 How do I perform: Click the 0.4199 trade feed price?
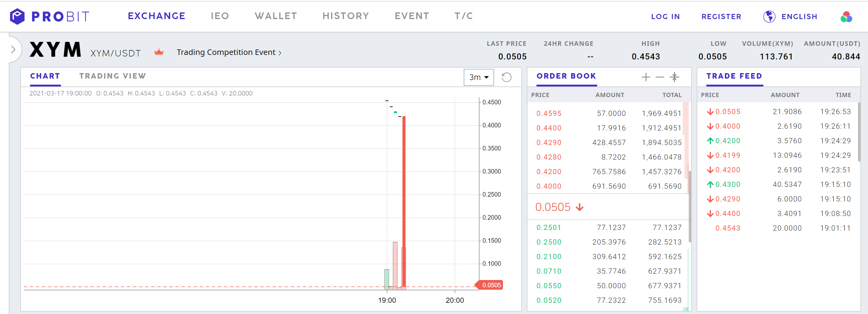point(728,155)
